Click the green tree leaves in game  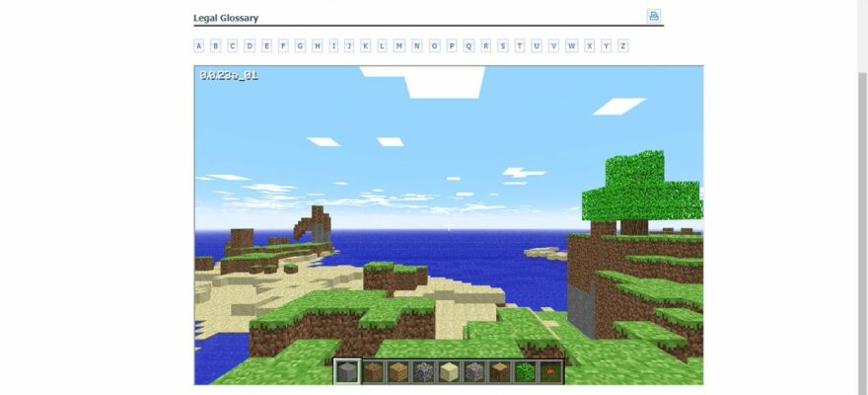[x=641, y=188]
